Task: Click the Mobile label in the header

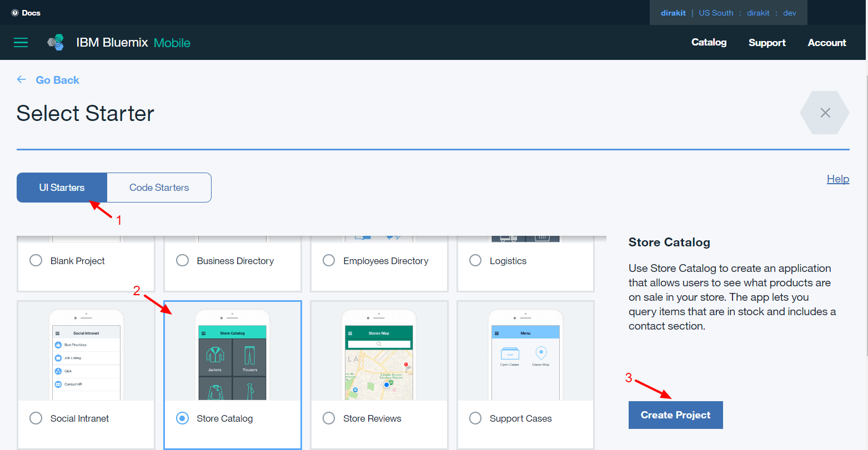Action: pos(172,43)
